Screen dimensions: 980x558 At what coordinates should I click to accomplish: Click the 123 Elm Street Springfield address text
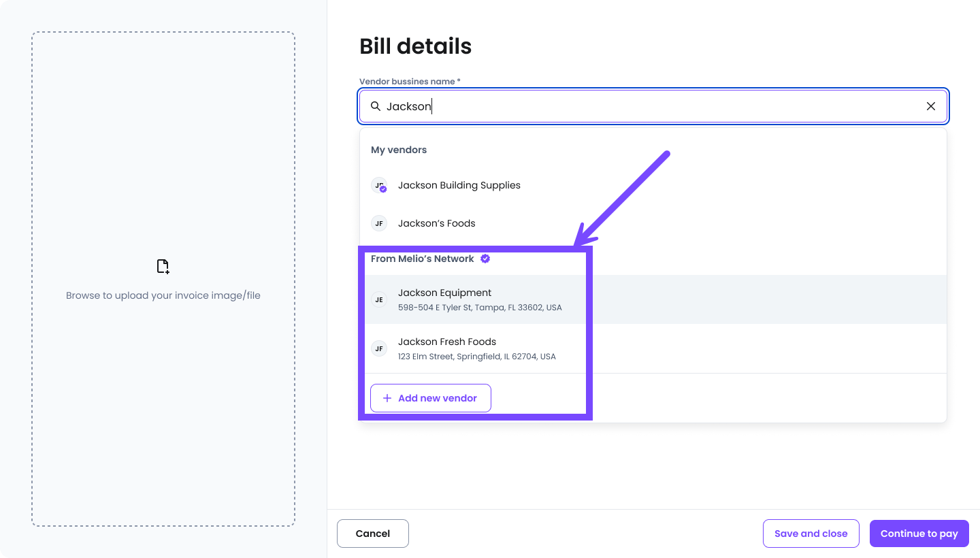(x=477, y=357)
